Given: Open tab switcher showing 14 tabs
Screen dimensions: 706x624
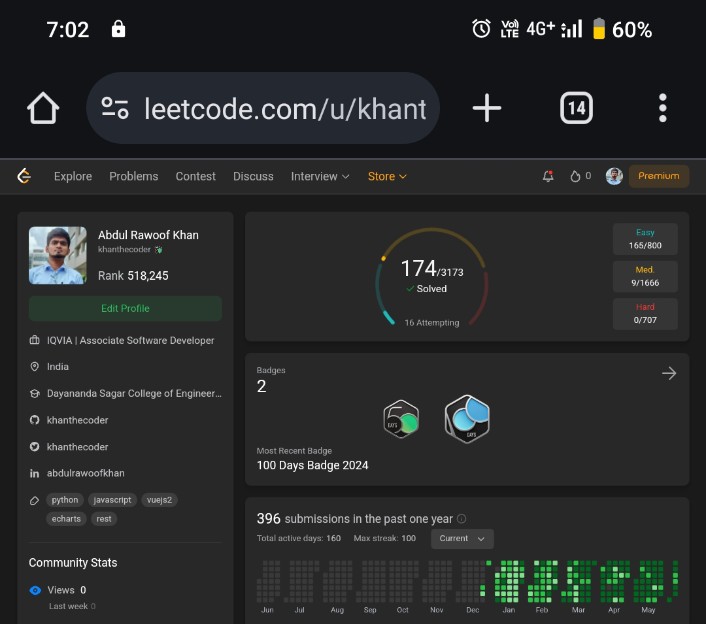Looking at the screenshot, I should tap(576, 108).
